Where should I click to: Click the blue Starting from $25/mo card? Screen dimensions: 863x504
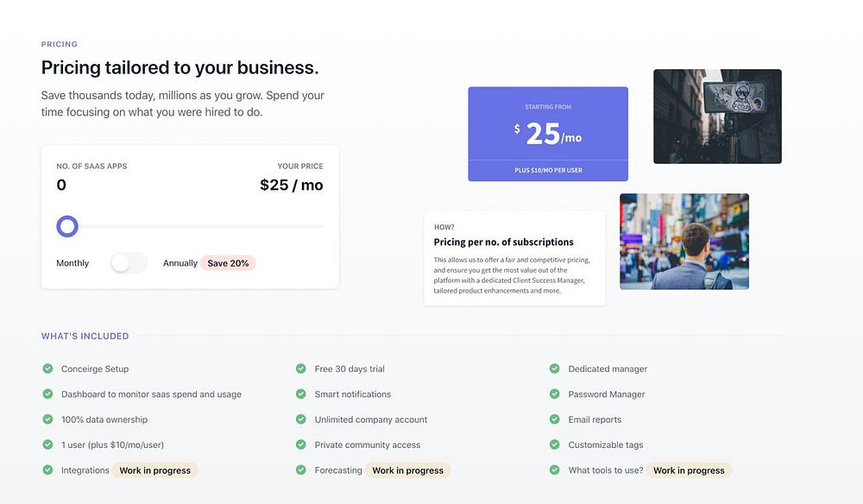(x=548, y=134)
